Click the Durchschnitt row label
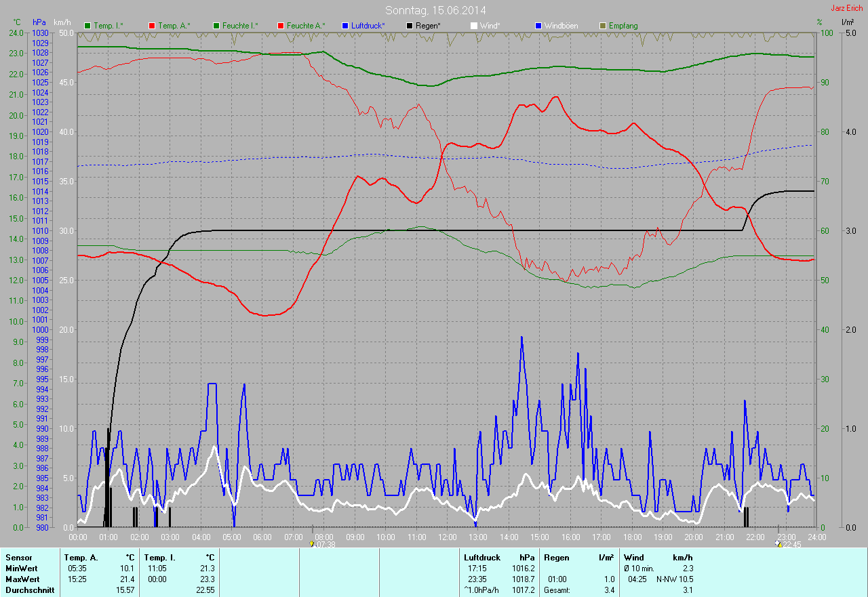 pyautogui.click(x=30, y=590)
